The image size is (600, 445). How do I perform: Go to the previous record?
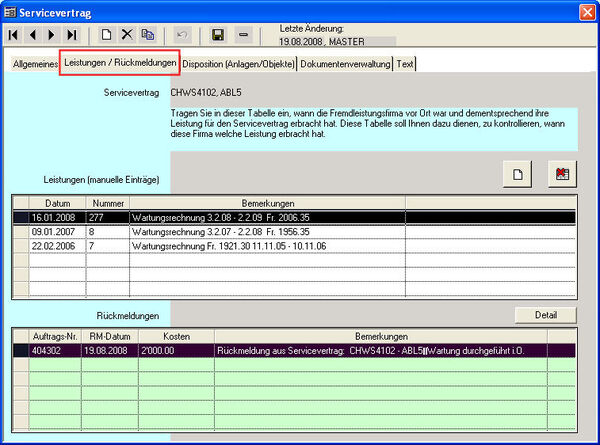pos(33,34)
